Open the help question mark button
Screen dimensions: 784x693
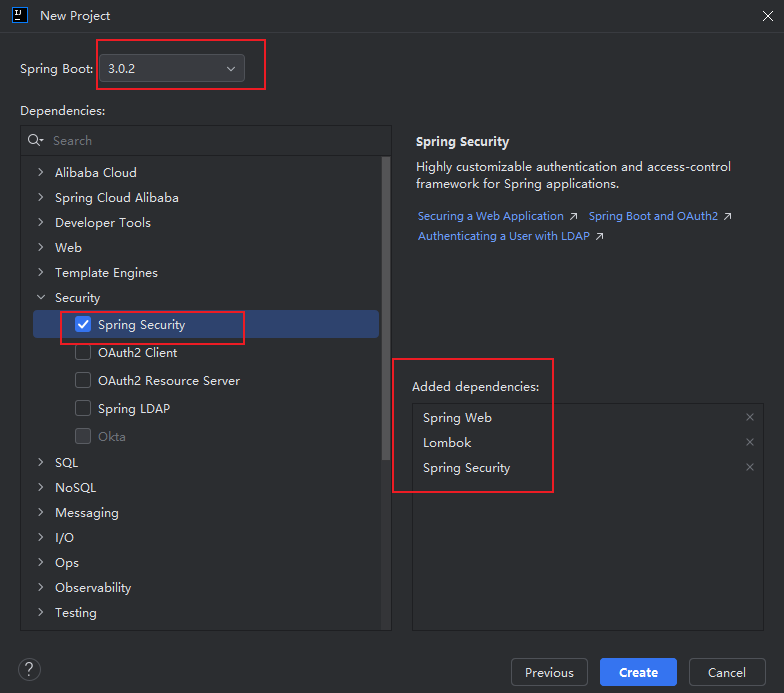[30, 669]
